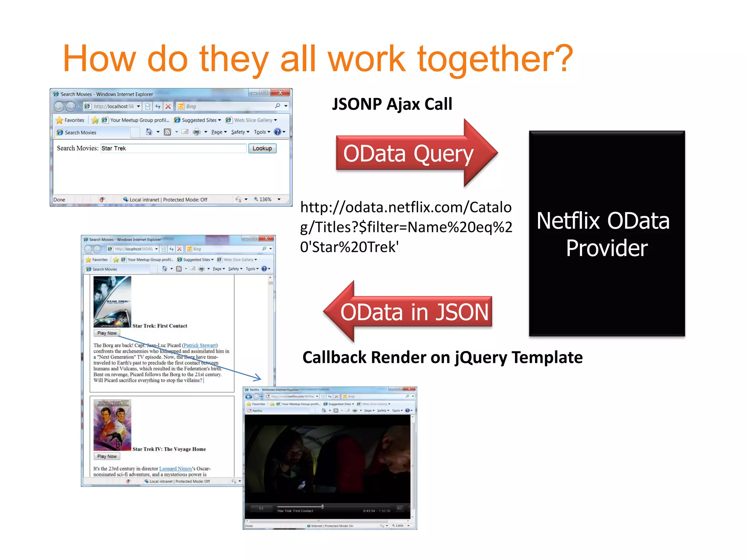Click the Star Trek search text field
The width and height of the screenshot is (747, 560).
click(173, 148)
